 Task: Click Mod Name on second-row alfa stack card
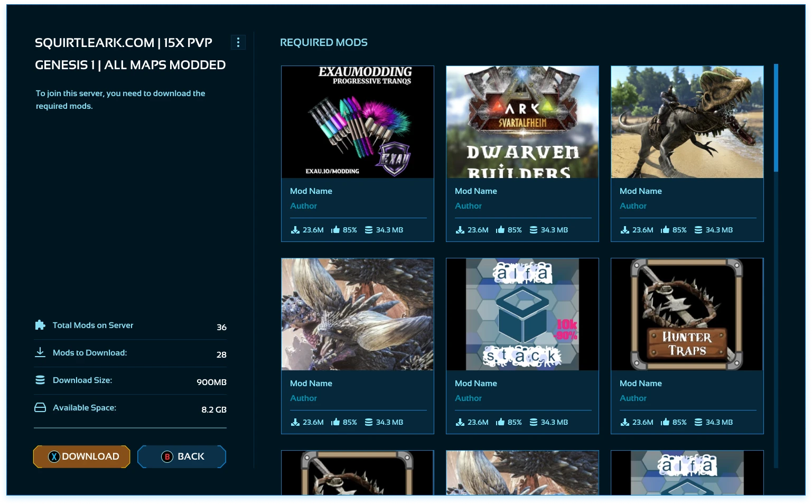point(476,384)
